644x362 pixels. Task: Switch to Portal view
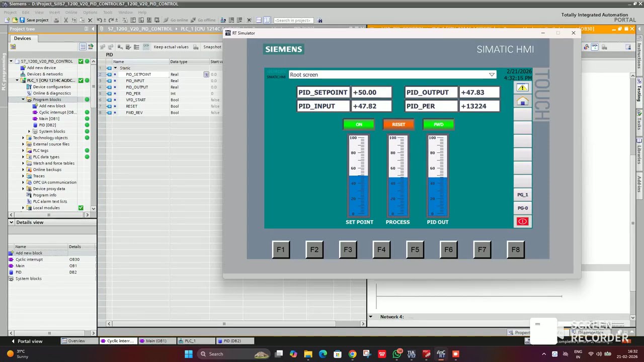[26, 341]
